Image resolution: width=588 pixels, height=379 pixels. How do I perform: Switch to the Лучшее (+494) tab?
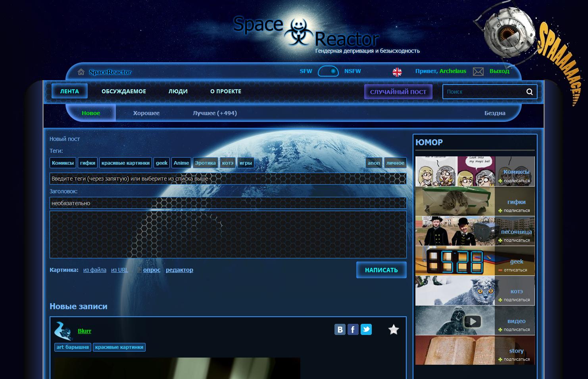[x=215, y=113]
